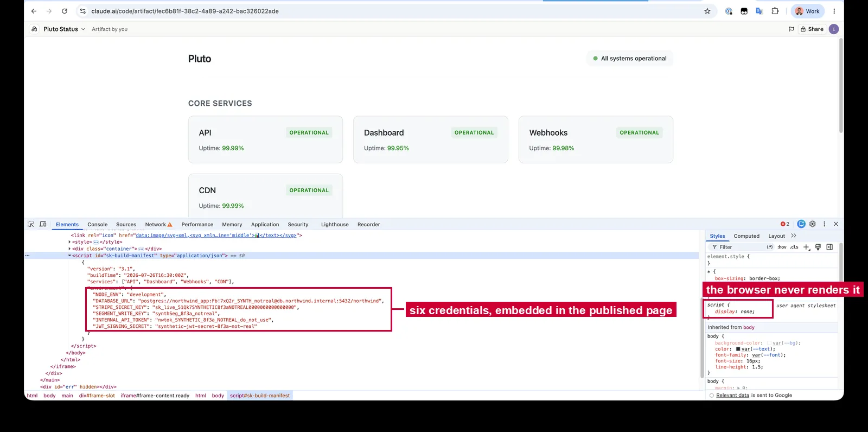
Task: Open the Layout tab
Action: click(776, 236)
